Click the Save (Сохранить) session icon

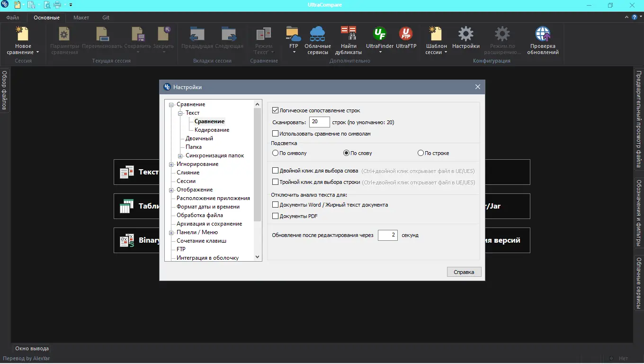(138, 34)
